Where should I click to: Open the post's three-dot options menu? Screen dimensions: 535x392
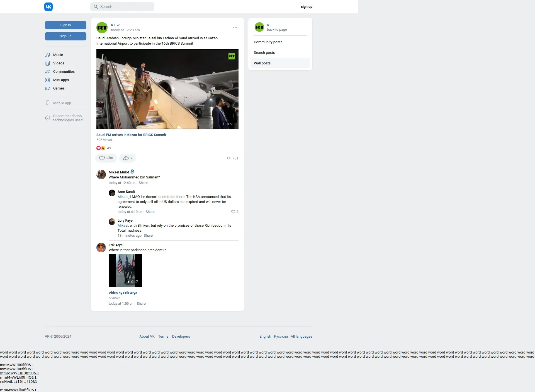(x=235, y=28)
